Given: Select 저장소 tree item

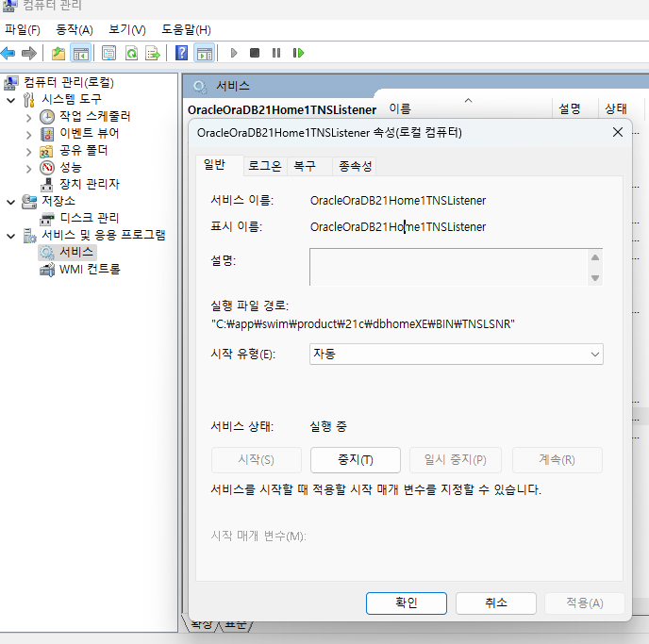Looking at the screenshot, I should [x=58, y=201].
